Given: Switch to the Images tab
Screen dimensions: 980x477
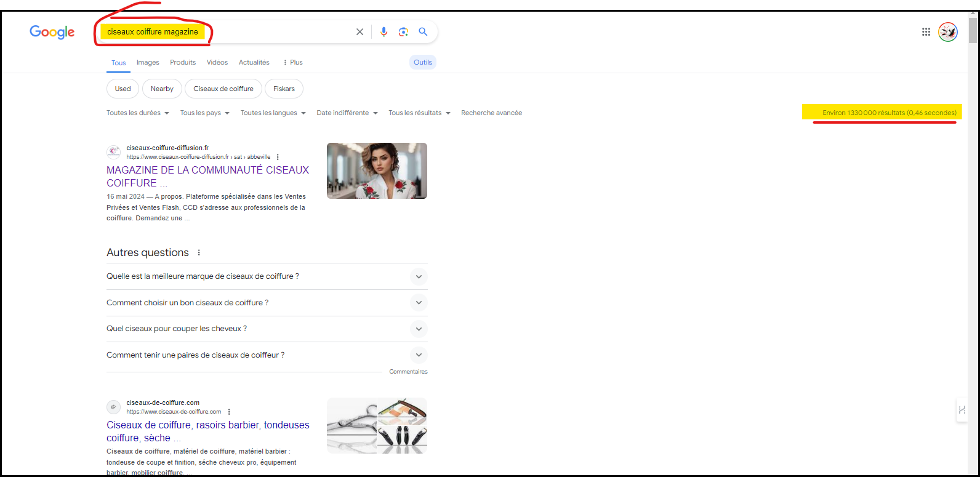Looking at the screenshot, I should [148, 62].
